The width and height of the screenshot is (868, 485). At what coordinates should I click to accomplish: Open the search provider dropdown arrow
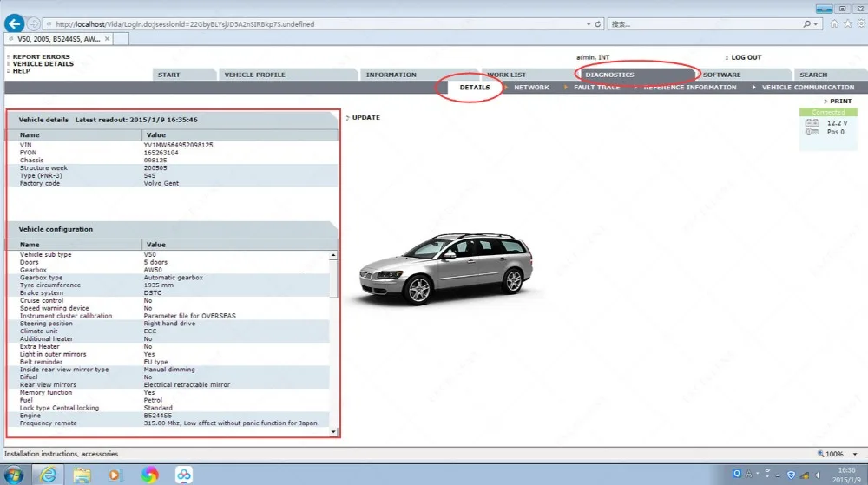click(x=815, y=24)
